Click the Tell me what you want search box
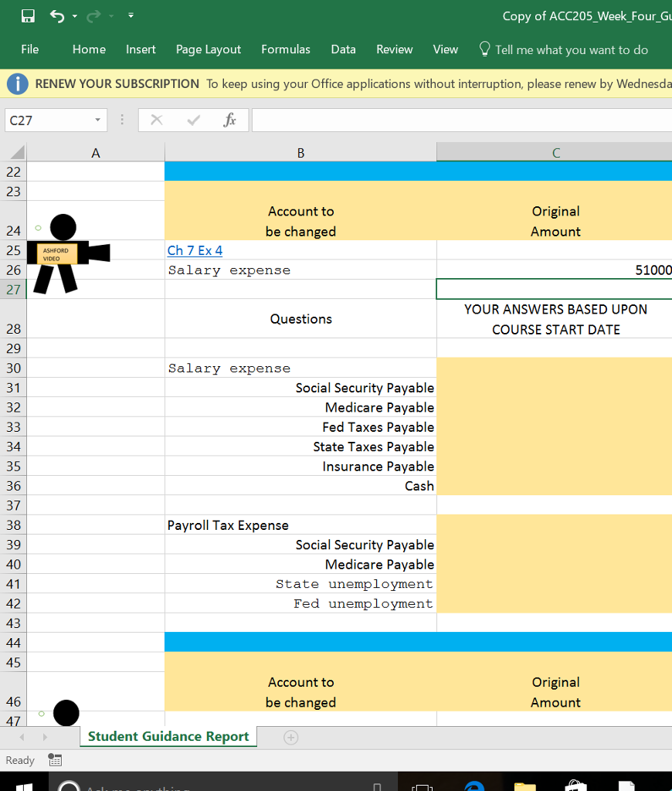 click(571, 49)
